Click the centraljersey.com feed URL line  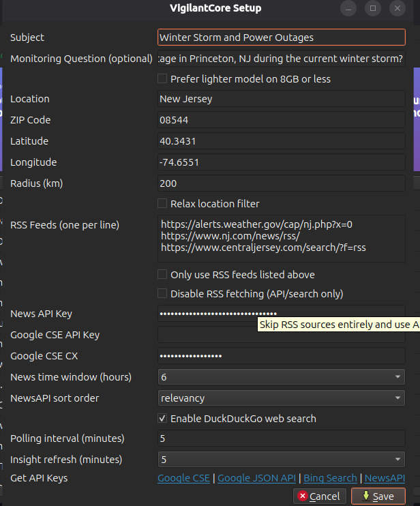(x=263, y=248)
